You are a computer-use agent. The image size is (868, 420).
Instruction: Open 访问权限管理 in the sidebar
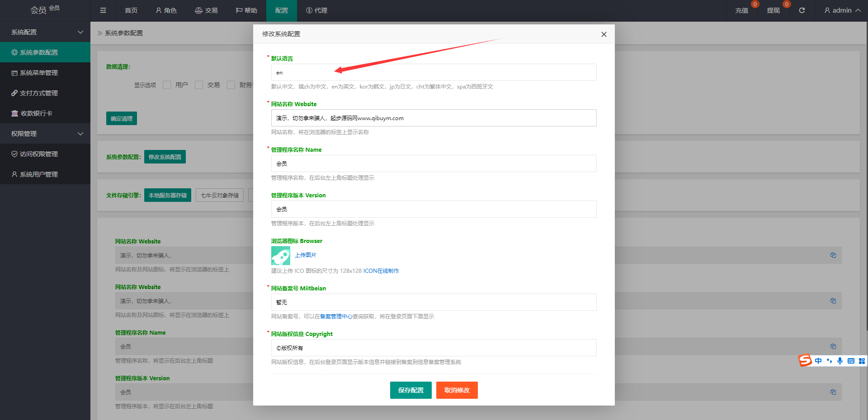point(45,154)
